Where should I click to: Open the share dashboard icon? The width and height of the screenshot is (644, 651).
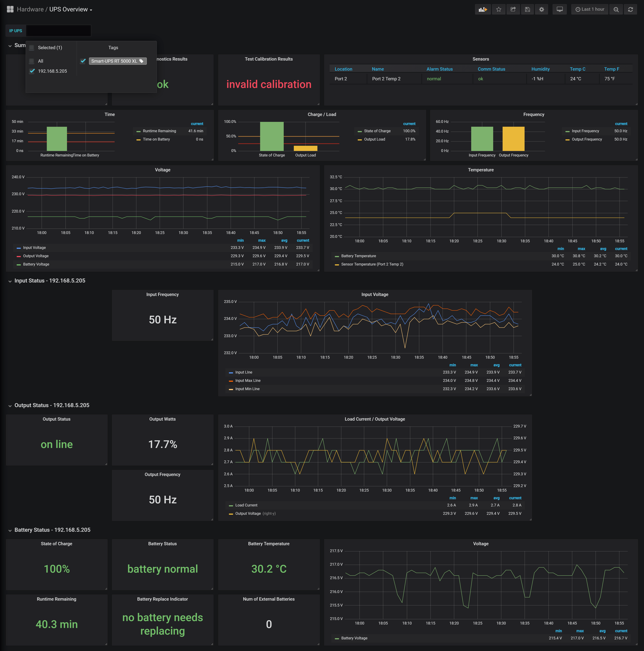[x=513, y=10]
